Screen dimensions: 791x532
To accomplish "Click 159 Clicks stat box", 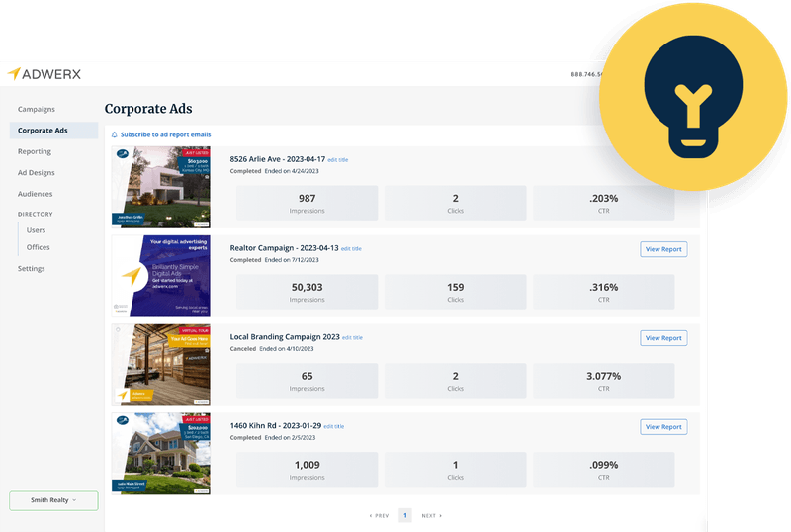I will (455, 292).
